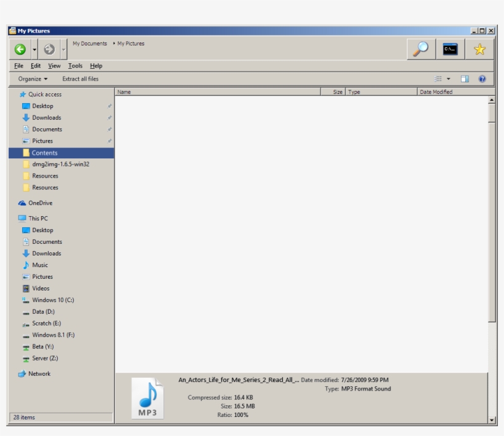This screenshot has width=504, height=436.
Task: Click Extract all files button
Action: [80, 79]
